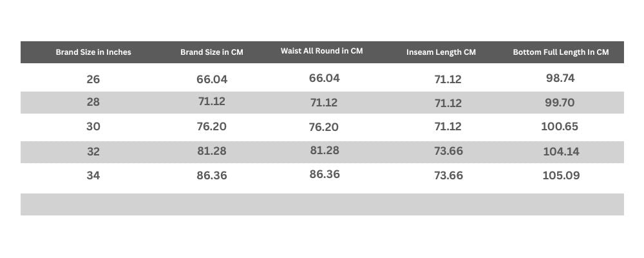This screenshot has width=644, height=258.
Task: Select the size 30 row label
Action: (x=93, y=126)
